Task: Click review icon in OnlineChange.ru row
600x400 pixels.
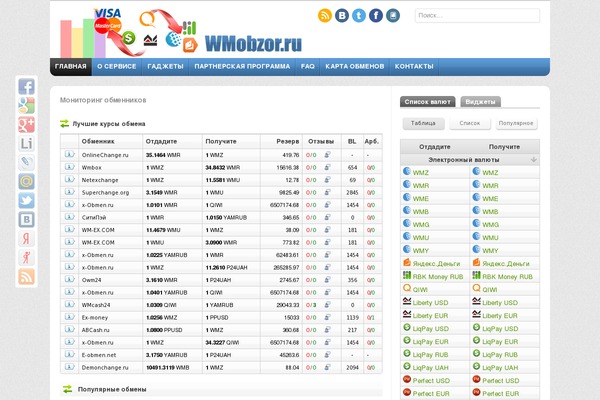Action: pos(328,155)
